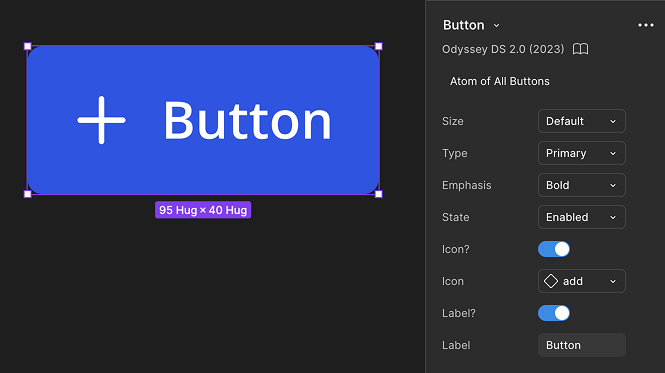
Task: Click the Odyssey DS 2.0 (2023) library name
Action: tap(503, 49)
